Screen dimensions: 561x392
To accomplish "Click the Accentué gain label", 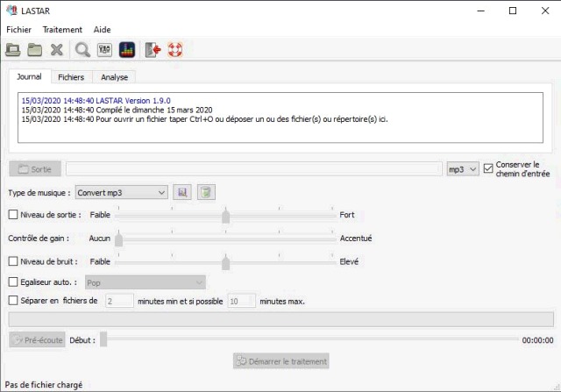I will coord(356,238).
